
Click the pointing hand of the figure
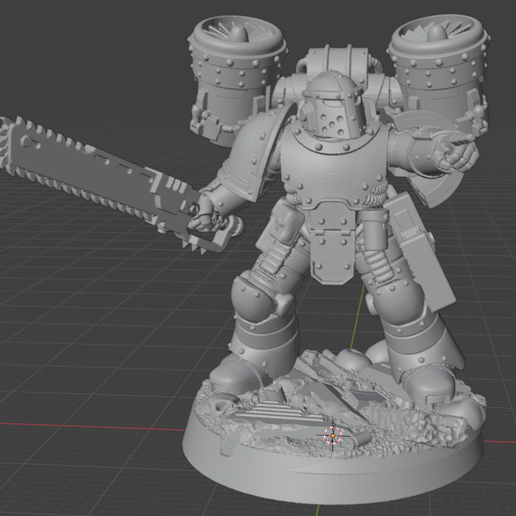coord(455,150)
